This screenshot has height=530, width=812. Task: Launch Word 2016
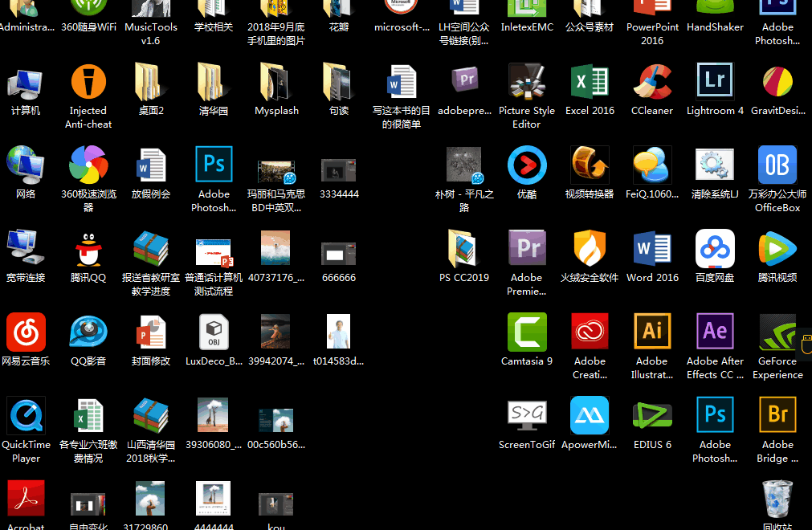click(652, 248)
